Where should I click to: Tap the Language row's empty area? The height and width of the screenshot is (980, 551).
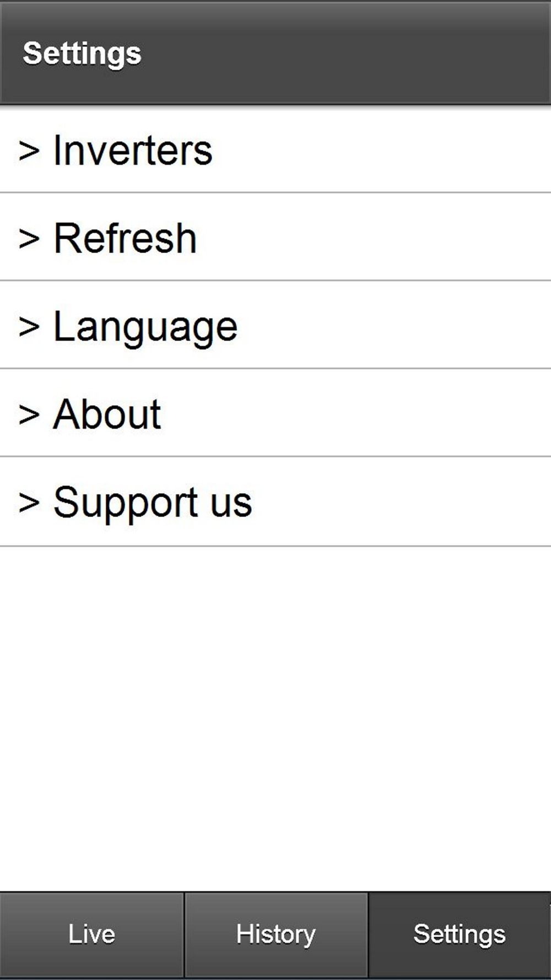tap(386, 326)
